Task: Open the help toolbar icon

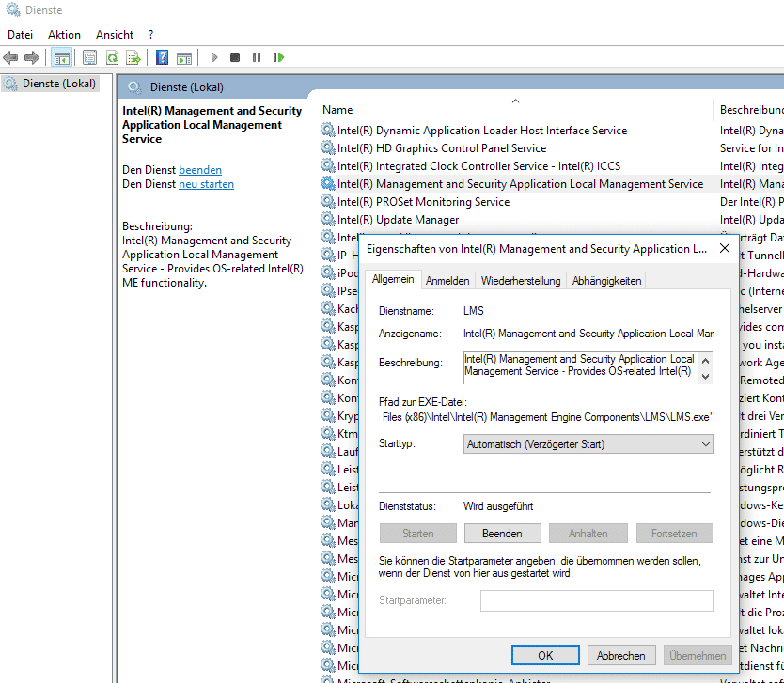Action: click(162, 58)
